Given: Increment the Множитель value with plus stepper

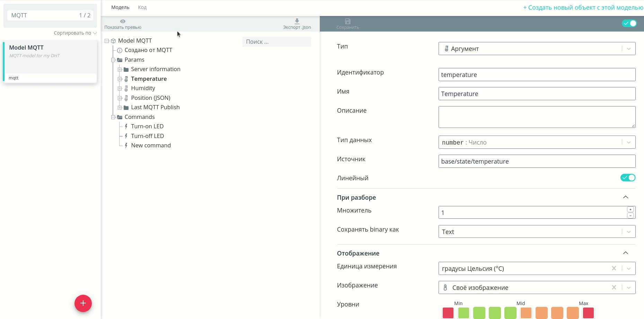Looking at the screenshot, I should click(630, 209).
